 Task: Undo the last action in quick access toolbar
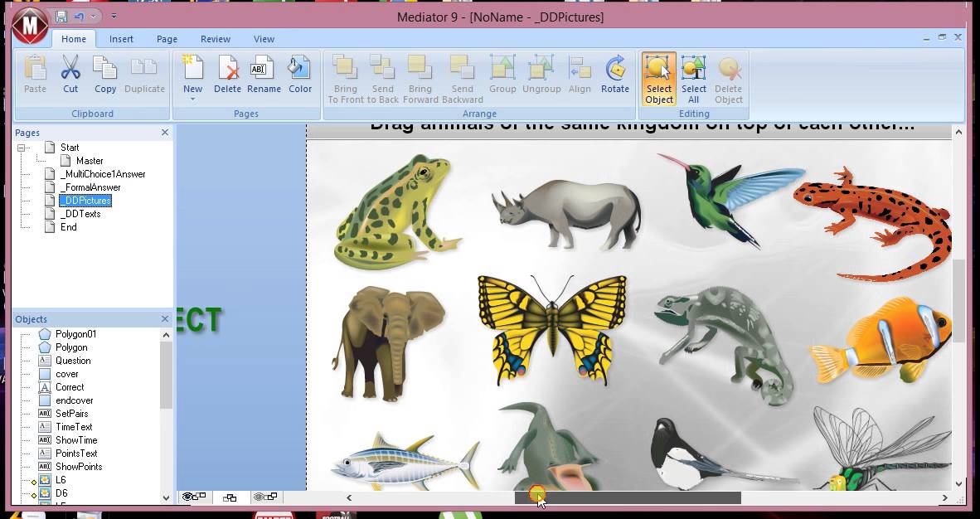80,17
